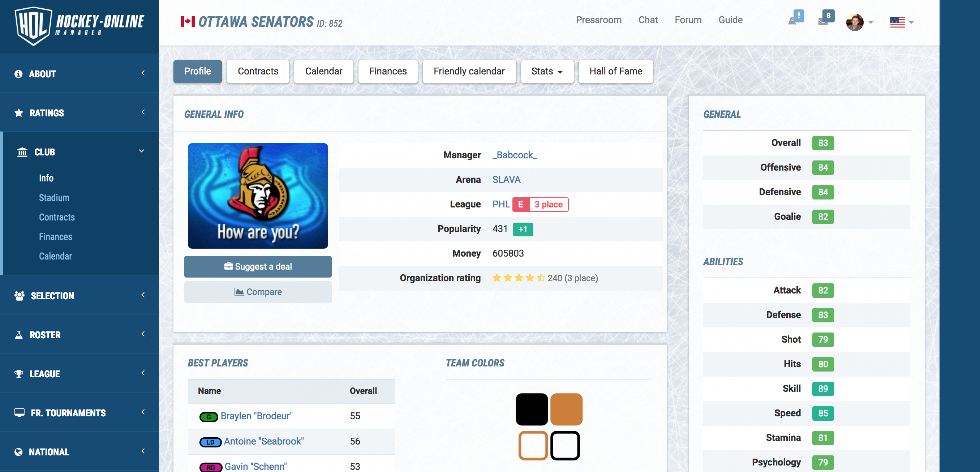Viewport: 980px width, 472px height.
Task: Open the SLAVA arena link
Action: (506, 180)
